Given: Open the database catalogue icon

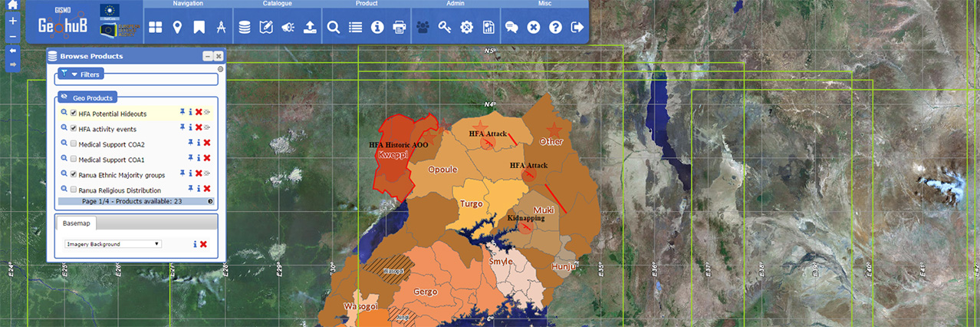Looking at the screenshot, I should [244, 28].
